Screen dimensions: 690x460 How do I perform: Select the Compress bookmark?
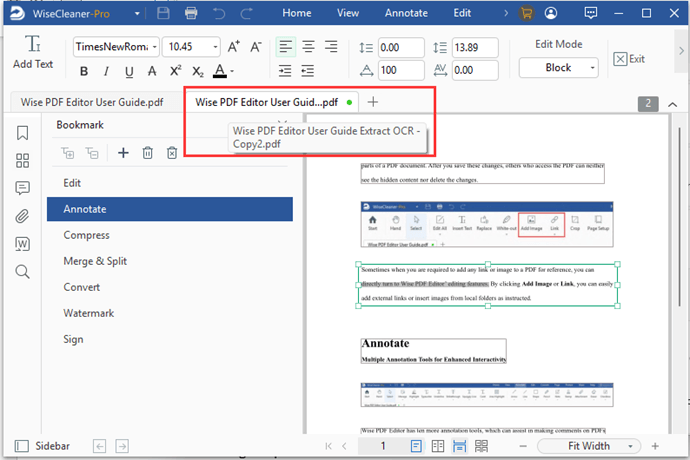point(170,235)
